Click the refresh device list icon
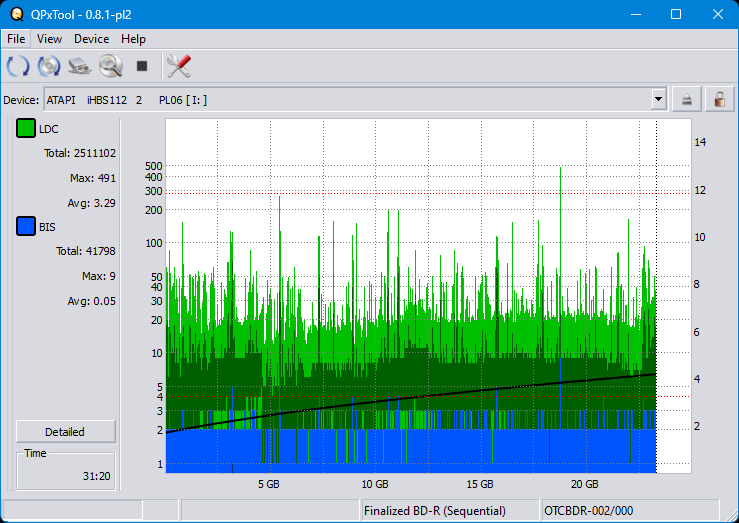Image resolution: width=739 pixels, height=523 pixels. (x=18, y=65)
